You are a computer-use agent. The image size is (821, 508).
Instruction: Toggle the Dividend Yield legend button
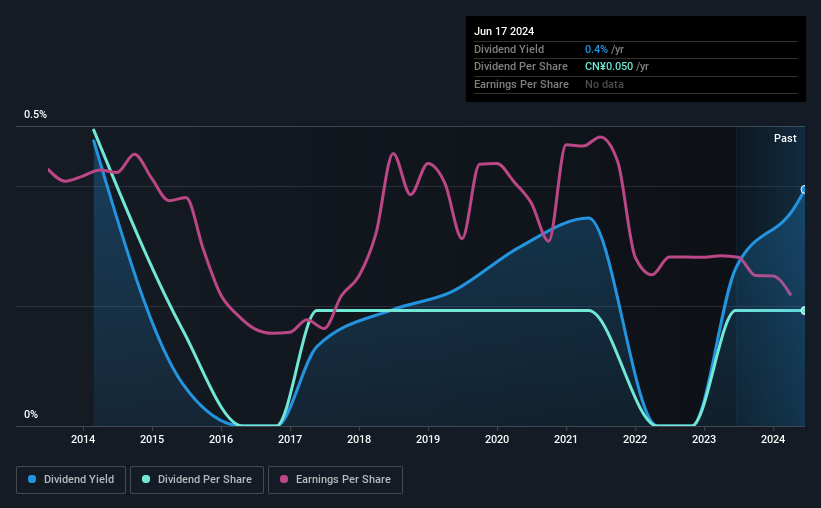click(x=71, y=480)
